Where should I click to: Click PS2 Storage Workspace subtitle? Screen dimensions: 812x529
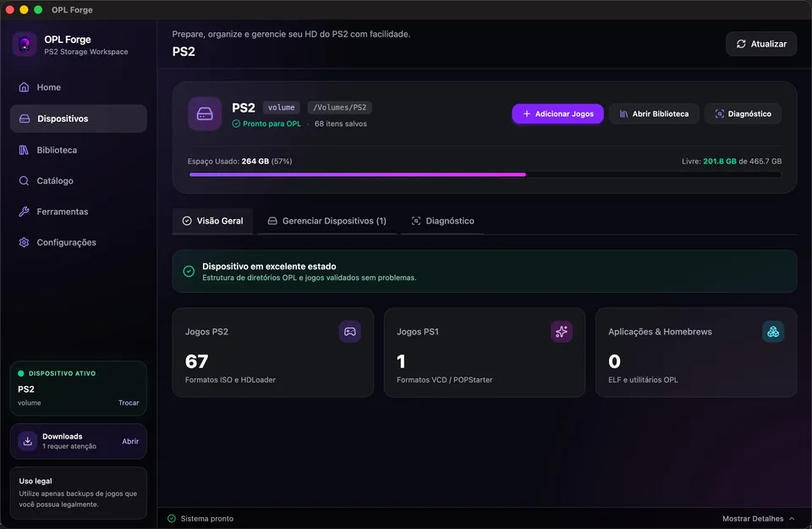click(x=86, y=52)
